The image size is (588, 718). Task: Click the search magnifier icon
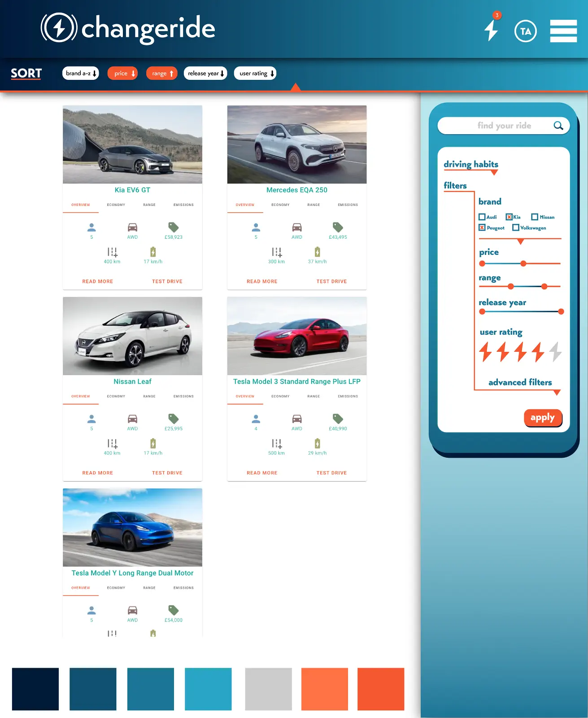[x=558, y=126]
